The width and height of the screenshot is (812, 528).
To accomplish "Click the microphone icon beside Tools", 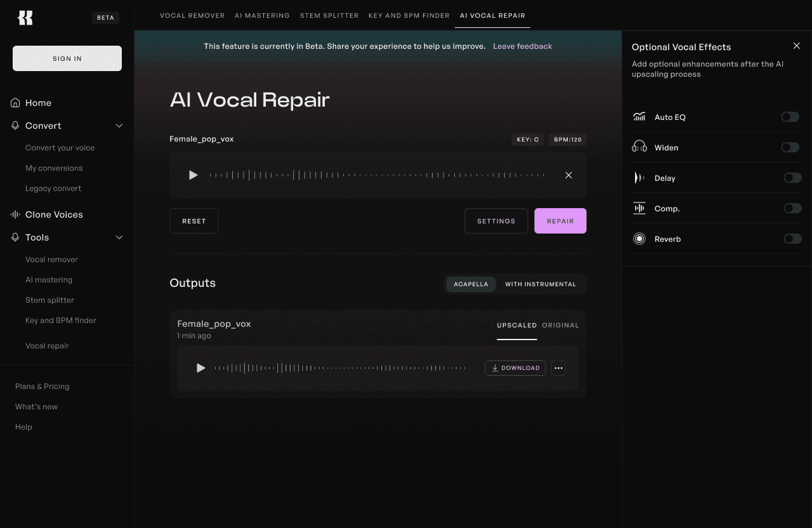I will [15, 237].
